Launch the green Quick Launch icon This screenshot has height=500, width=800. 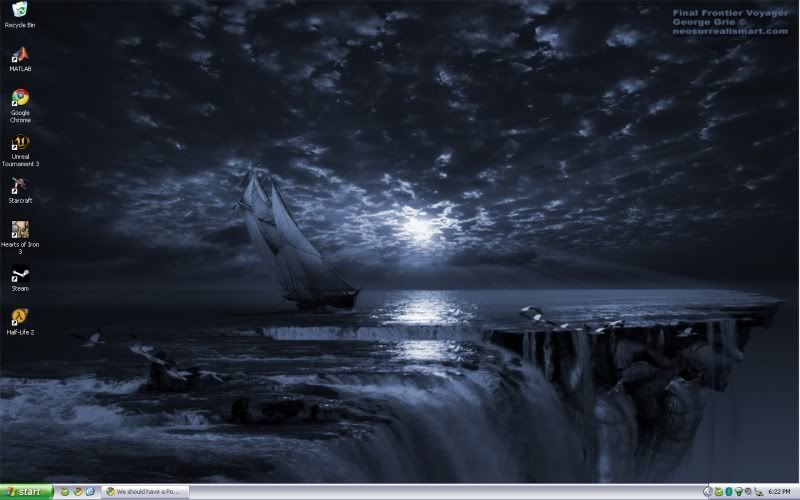(x=65, y=492)
